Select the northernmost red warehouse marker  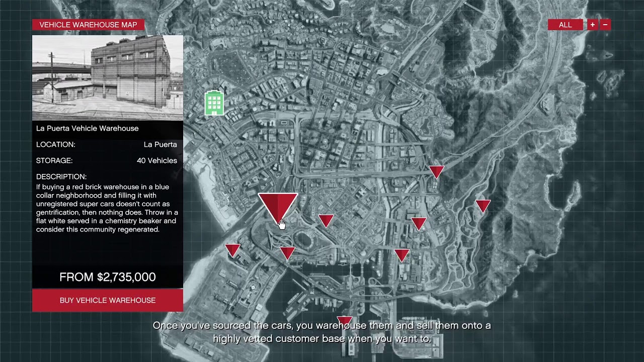pyautogui.click(x=436, y=171)
